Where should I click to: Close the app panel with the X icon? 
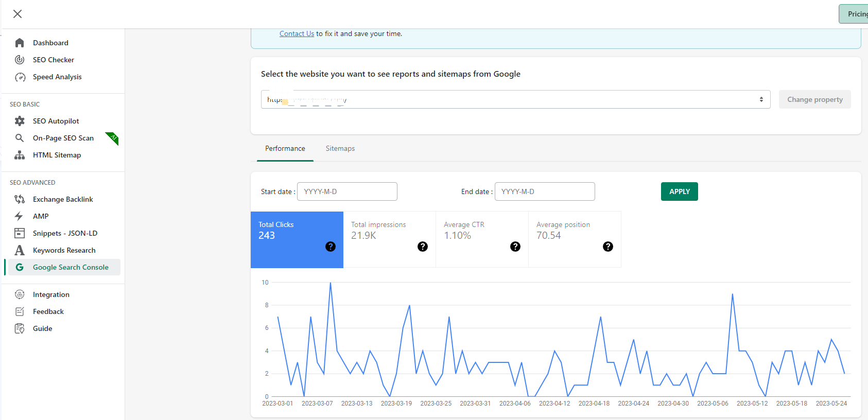18,14
